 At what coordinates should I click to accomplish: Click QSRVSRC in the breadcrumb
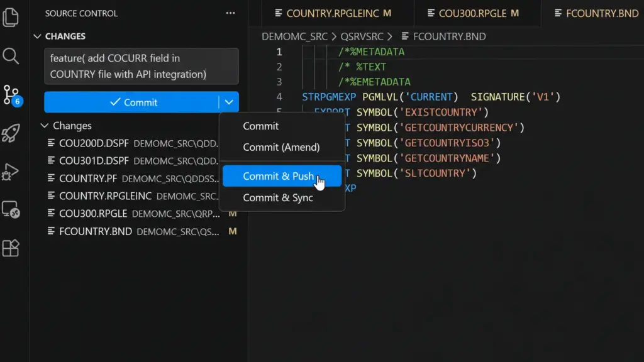[x=362, y=36]
